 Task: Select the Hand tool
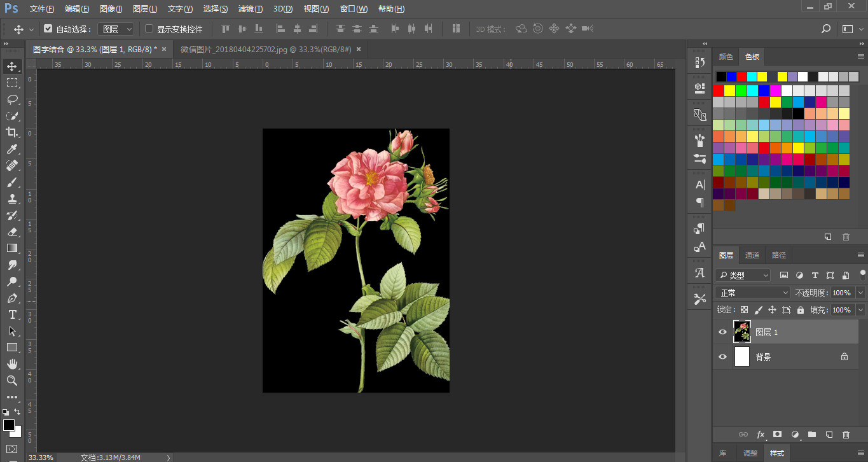pyautogui.click(x=12, y=364)
